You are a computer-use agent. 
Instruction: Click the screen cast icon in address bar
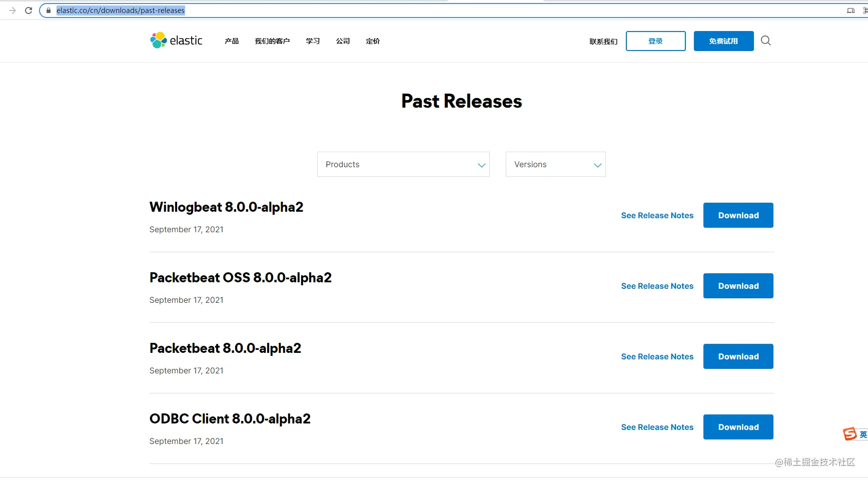[850, 11]
